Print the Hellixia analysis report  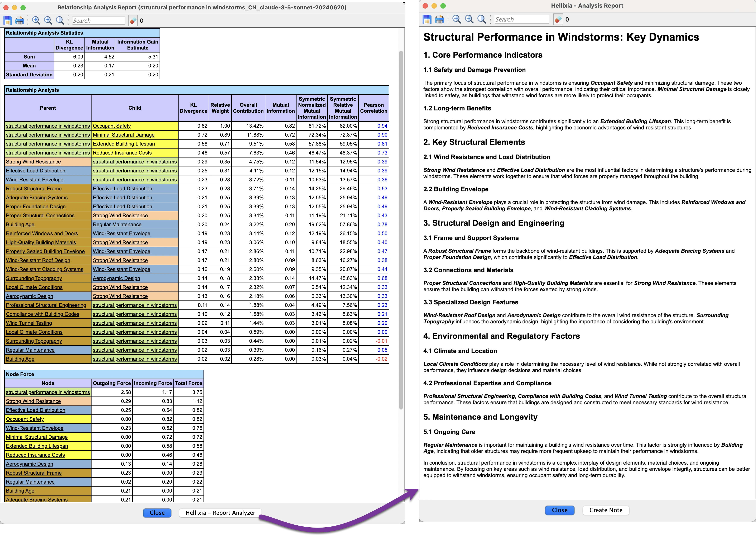click(x=439, y=19)
